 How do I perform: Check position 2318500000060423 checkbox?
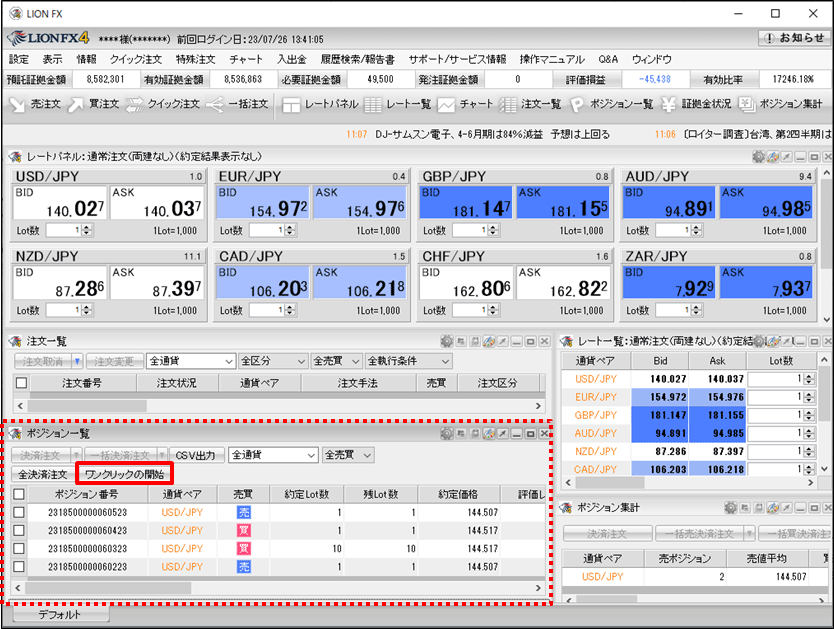[19, 531]
